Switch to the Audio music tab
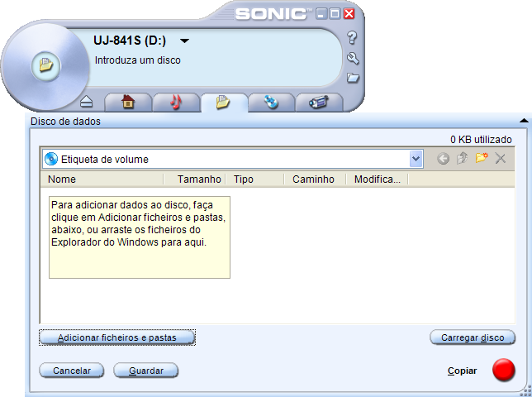Screen dimensions: 532x397 pos(175,103)
